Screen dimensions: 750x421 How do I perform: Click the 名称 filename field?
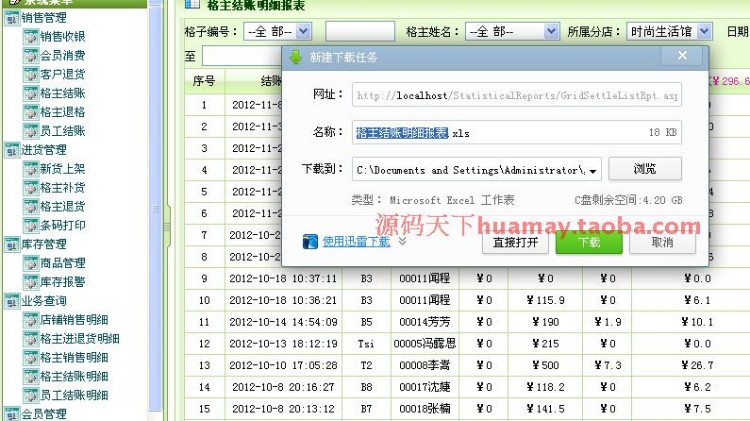click(517, 132)
